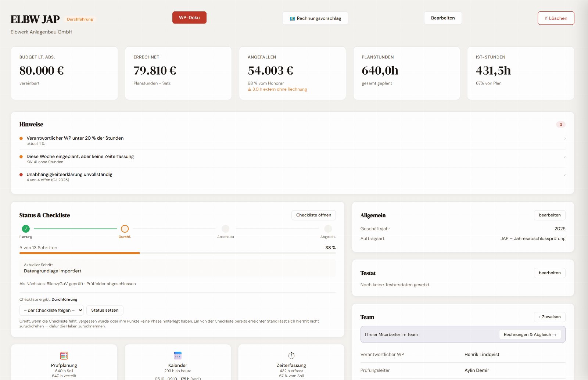Open the Kalender card
This screenshot has width=588, height=380.
click(x=178, y=362)
